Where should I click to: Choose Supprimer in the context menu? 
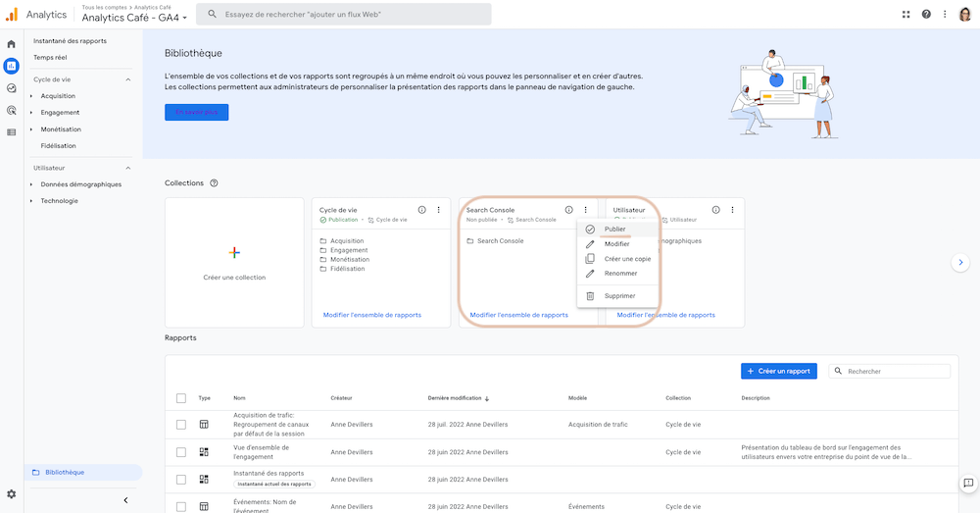click(x=617, y=296)
